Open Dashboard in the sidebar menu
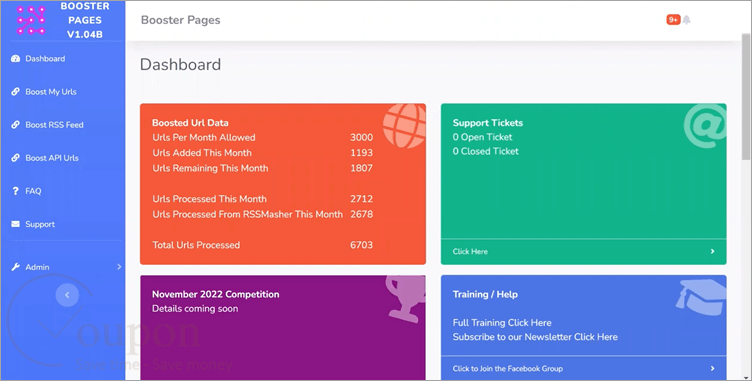Image resolution: width=752 pixels, height=381 pixels. (45, 59)
